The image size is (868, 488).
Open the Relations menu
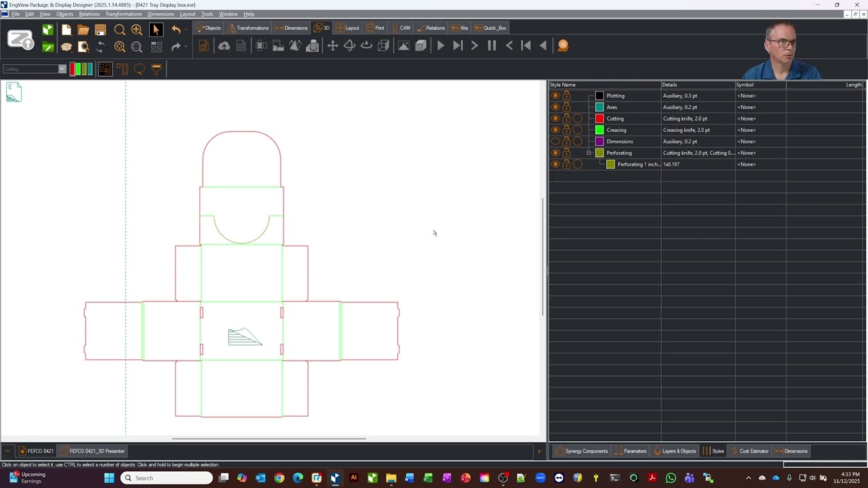click(x=89, y=14)
